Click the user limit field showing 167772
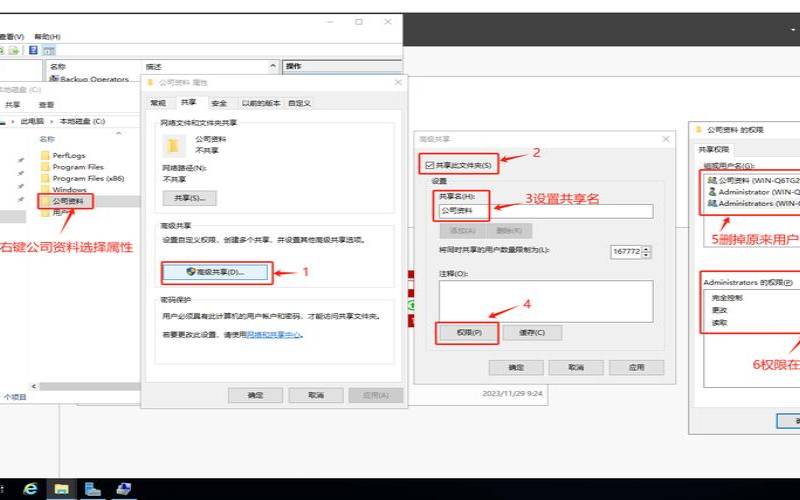 626,252
